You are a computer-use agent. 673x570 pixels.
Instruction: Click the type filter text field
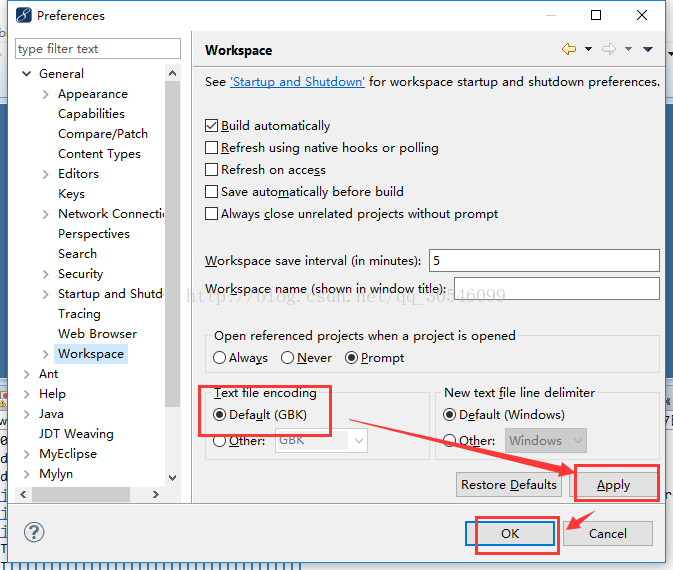(x=98, y=49)
